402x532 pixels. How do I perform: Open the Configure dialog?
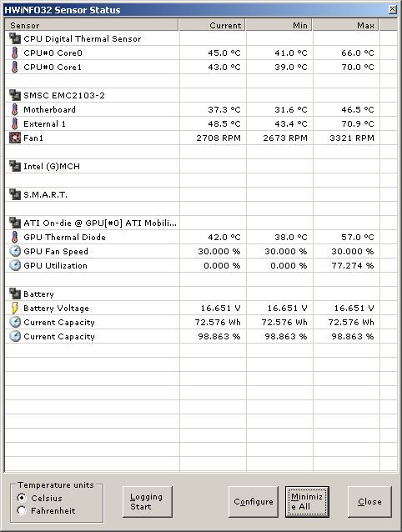click(x=254, y=501)
